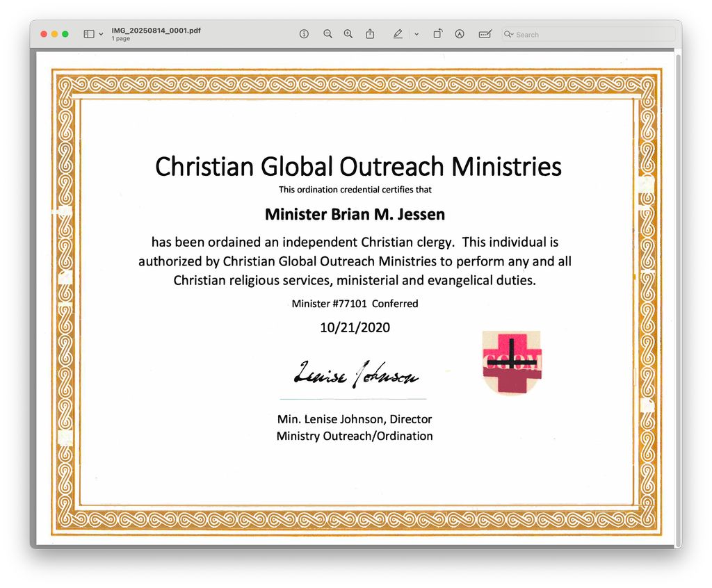Show the Markup toolbar

click(460, 34)
